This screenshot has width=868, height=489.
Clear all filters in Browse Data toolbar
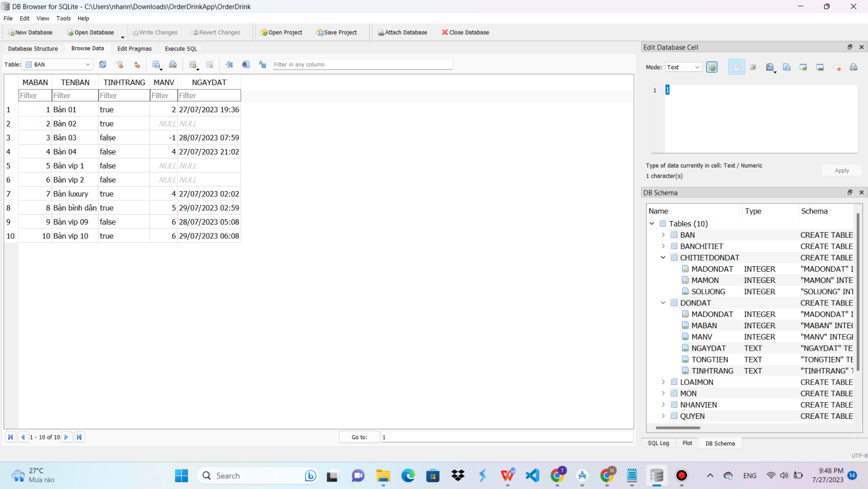tap(120, 65)
